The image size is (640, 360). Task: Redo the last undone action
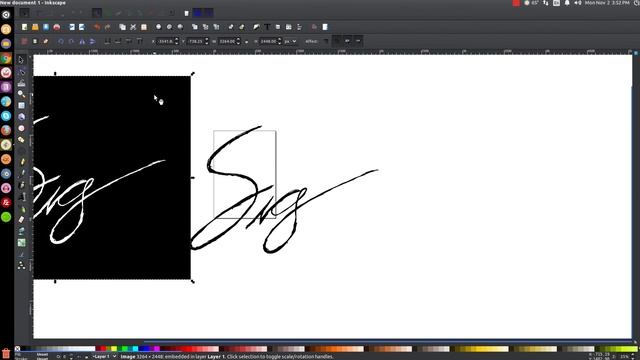[107, 27]
